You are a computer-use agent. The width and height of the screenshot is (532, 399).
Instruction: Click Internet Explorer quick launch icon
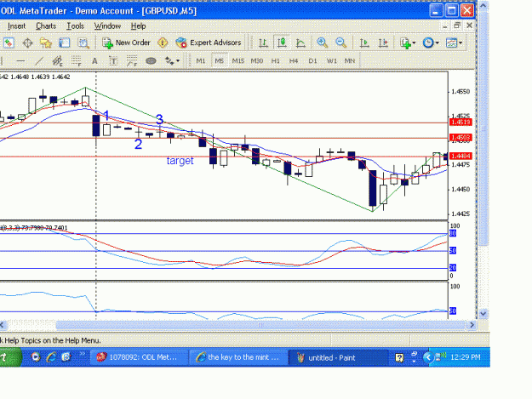(x=52, y=357)
